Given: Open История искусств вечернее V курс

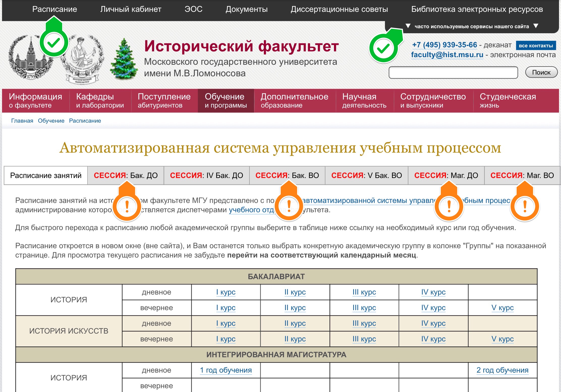Looking at the screenshot, I should coord(502,339).
